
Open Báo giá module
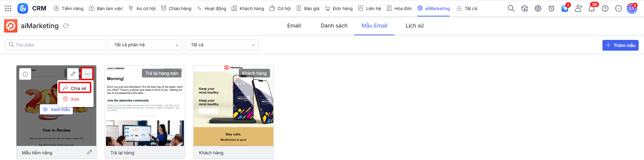point(308,8)
